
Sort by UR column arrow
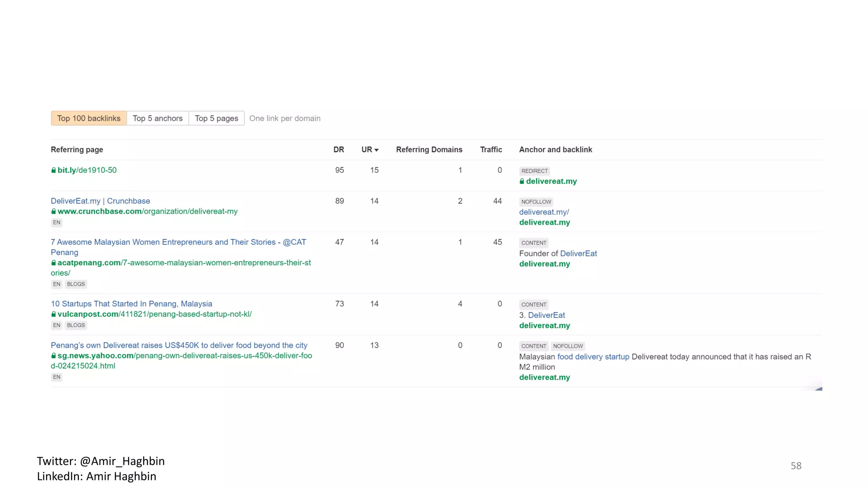point(376,150)
